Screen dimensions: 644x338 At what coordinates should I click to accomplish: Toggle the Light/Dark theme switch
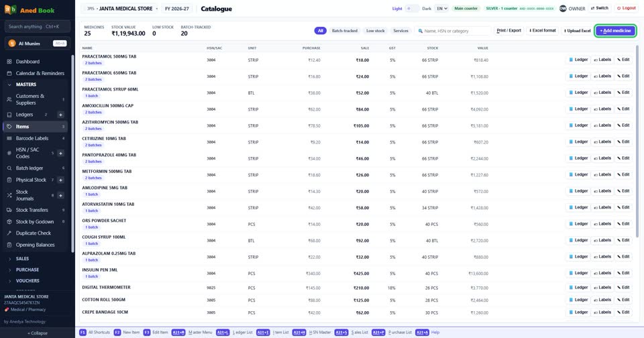coord(412,8)
